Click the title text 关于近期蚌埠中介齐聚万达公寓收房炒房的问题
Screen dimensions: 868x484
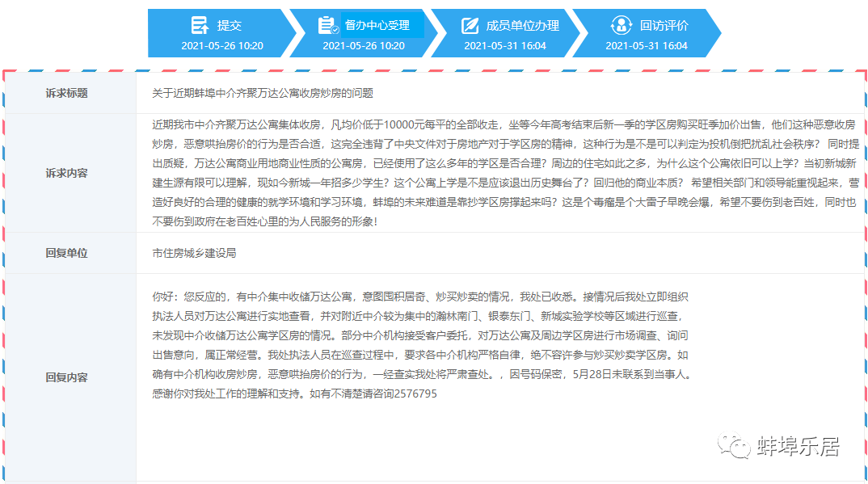pyautogui.click(x=263, y=93)
